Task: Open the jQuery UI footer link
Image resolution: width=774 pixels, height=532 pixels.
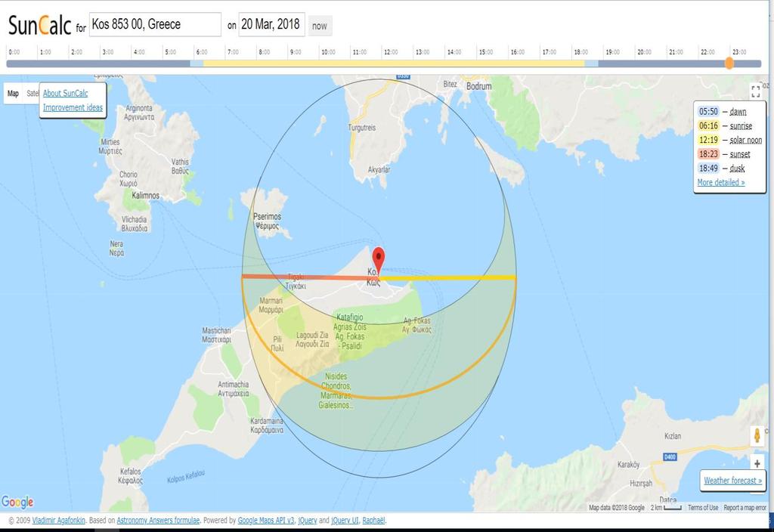Action: (x=345, y=520)
